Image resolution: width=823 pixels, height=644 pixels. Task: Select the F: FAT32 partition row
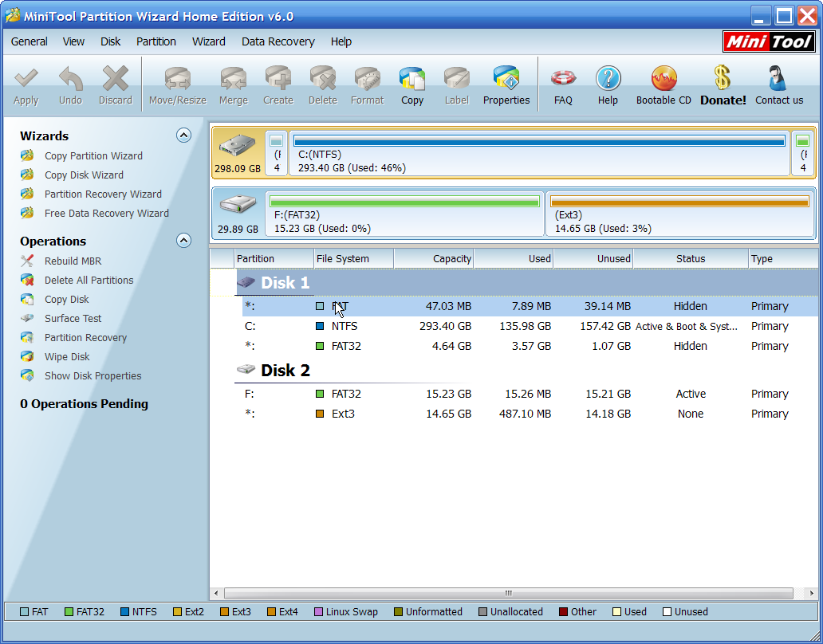(x=529, y=394)
